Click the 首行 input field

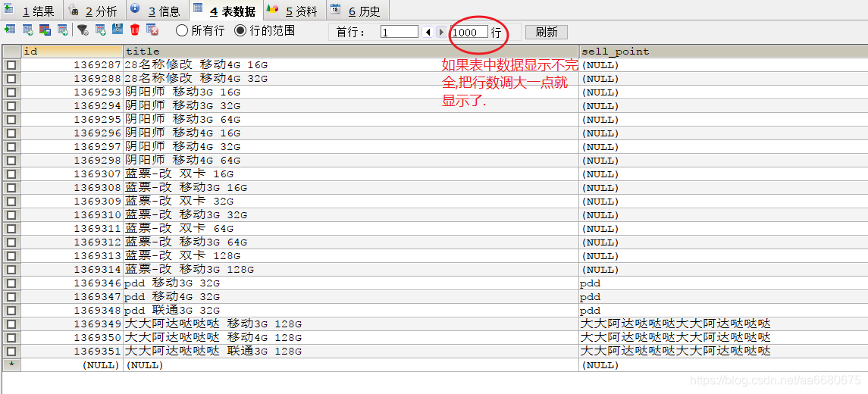coord(399,32)
